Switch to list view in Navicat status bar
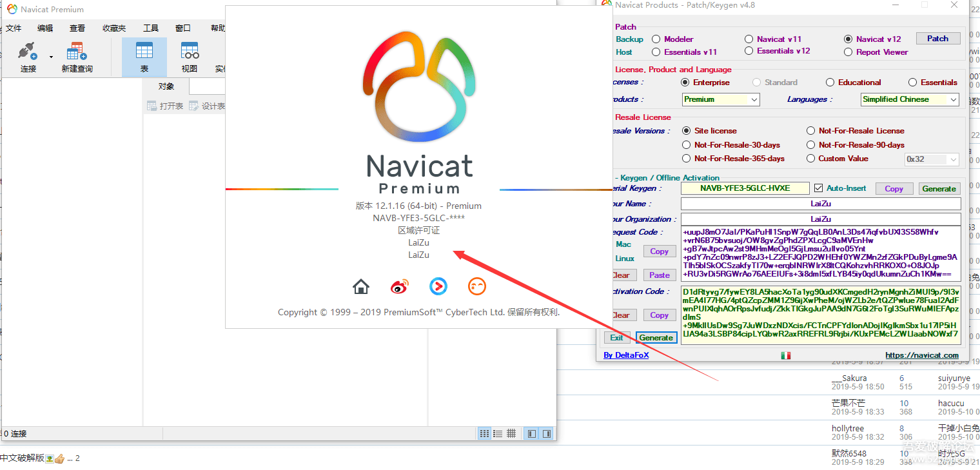980x470 pixels. coord(484,434)
